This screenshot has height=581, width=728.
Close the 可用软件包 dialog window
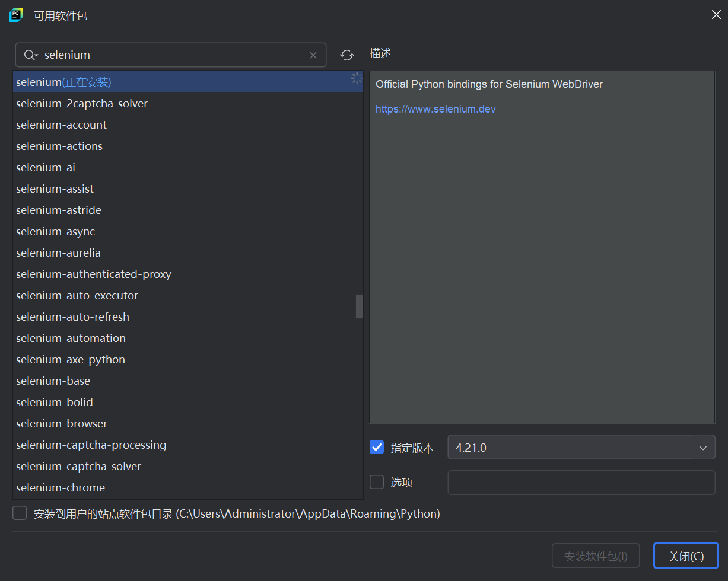tap(716, 15)
